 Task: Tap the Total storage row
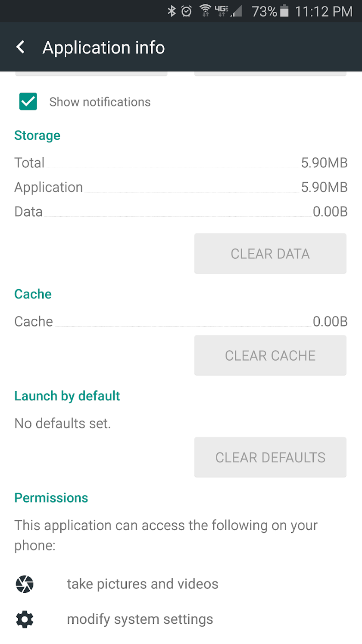tap(181, 163)
